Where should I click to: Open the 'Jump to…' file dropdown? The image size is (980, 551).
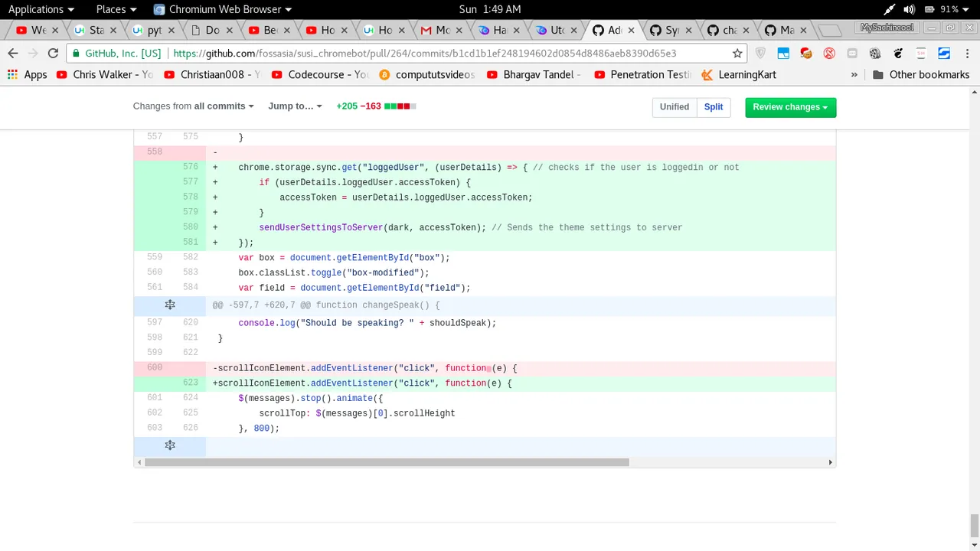[x=295, y=106]
